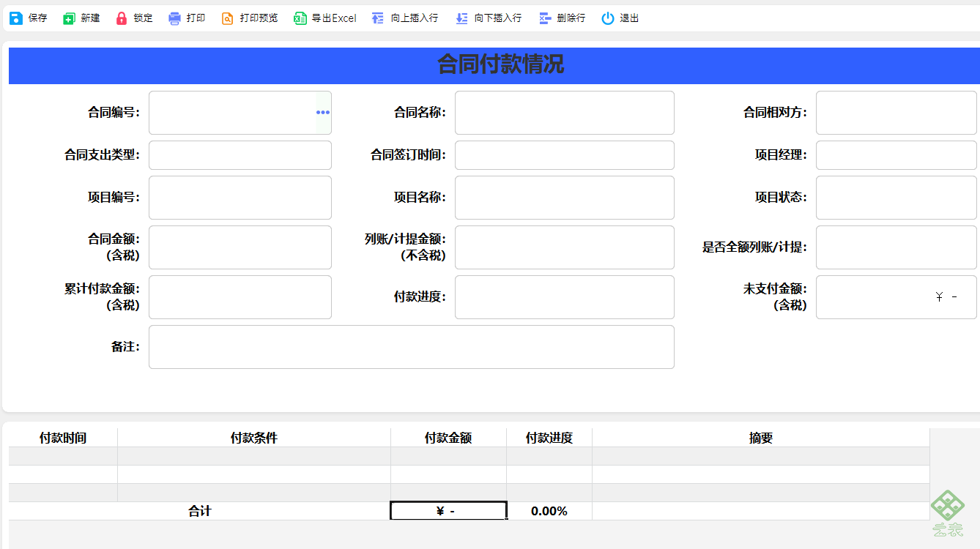This screenshot has width=980, height=549.
Task: Click the 合计 row label
Action: 200,511
